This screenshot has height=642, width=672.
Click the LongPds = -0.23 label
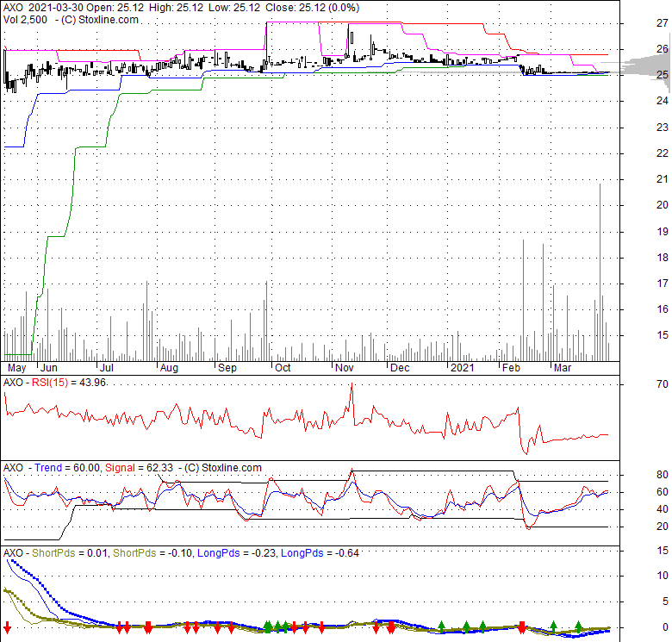click(x=236, y=553)
